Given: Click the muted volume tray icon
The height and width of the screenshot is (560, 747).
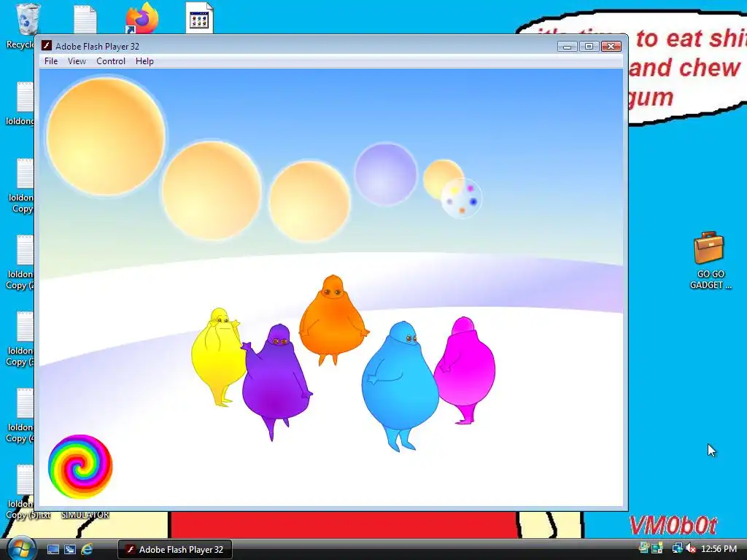Looking at the screenshot, I should click(x=692, y=549).
